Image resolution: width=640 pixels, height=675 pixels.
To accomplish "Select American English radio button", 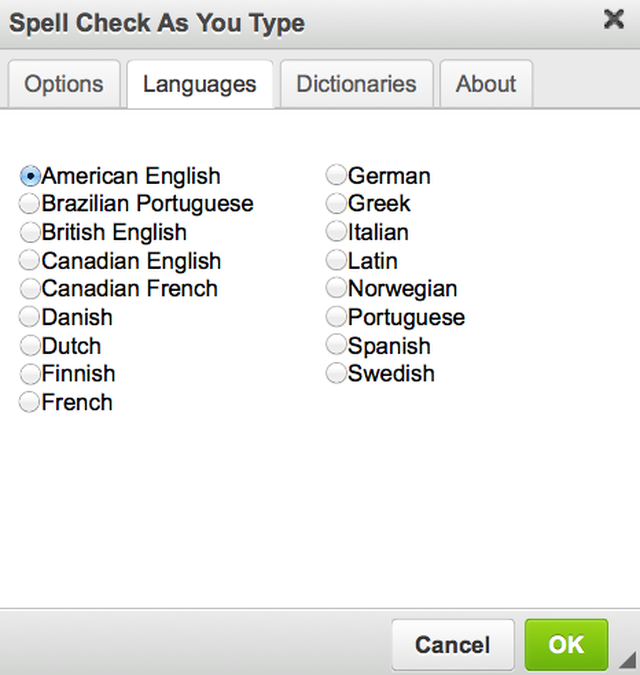I will (30, 176).
